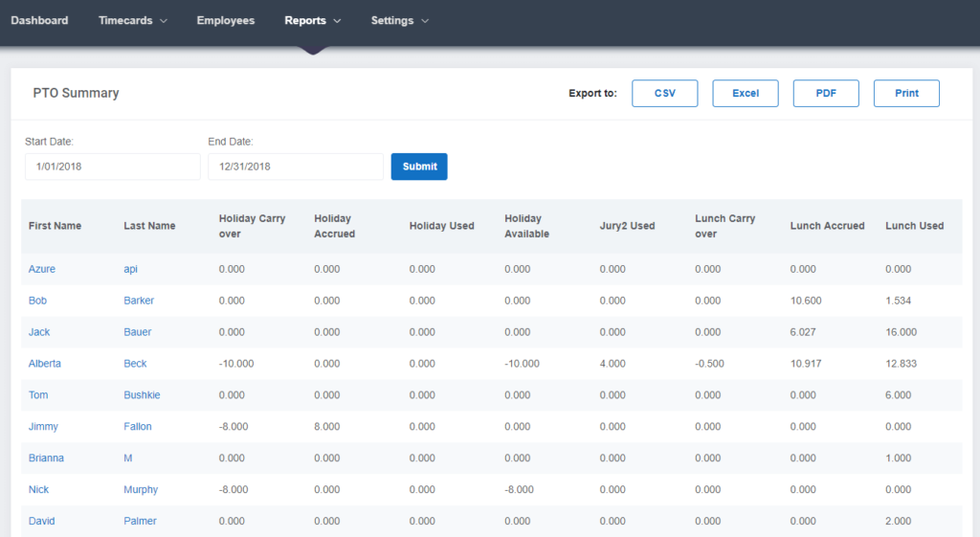Open the Employees page

(x=226, y=21)
